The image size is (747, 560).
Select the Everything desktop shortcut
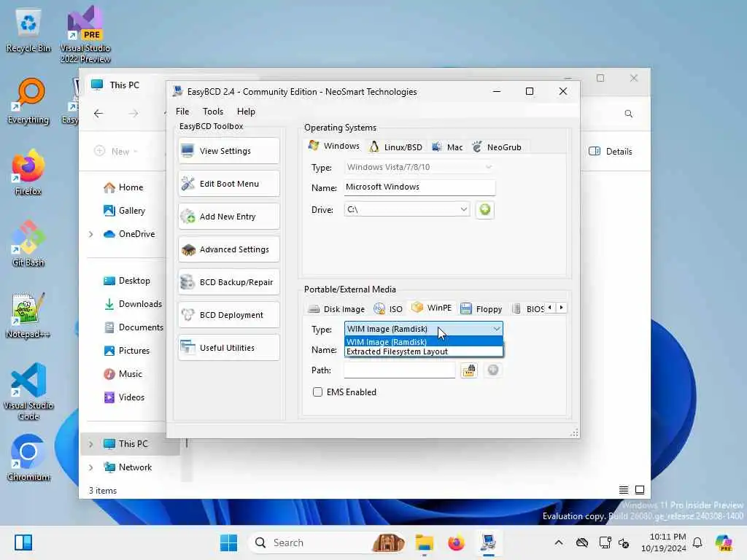coord(28,102)
